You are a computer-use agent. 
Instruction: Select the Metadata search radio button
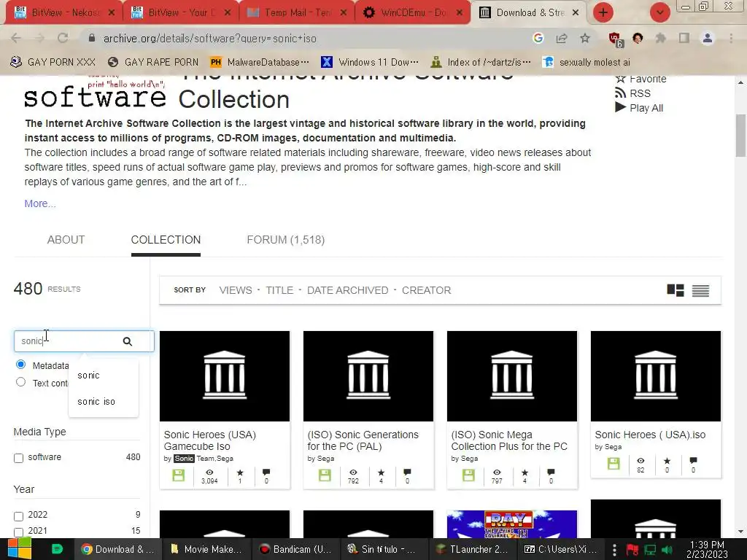[20, 365]
